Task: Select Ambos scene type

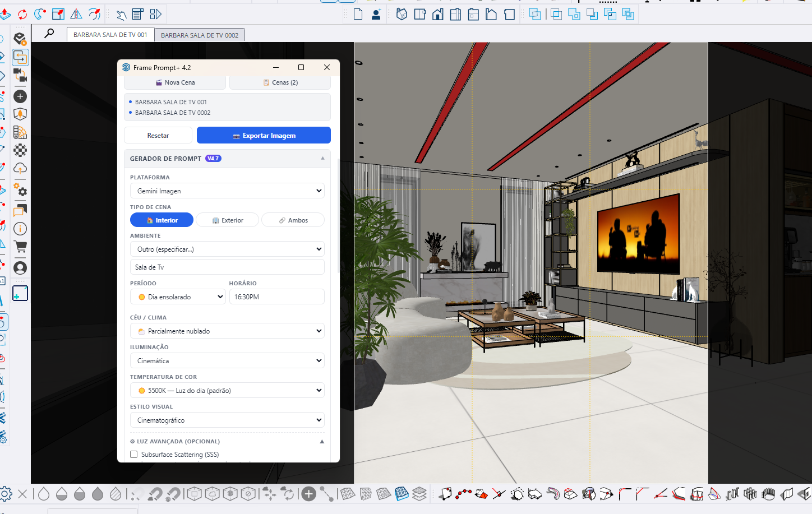Action: (x=293, y=220)
